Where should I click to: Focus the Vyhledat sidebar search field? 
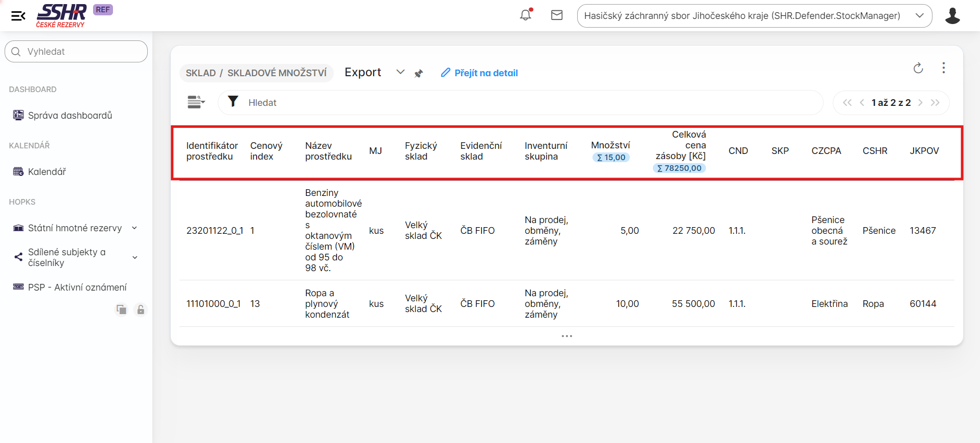tap(77, 52)
